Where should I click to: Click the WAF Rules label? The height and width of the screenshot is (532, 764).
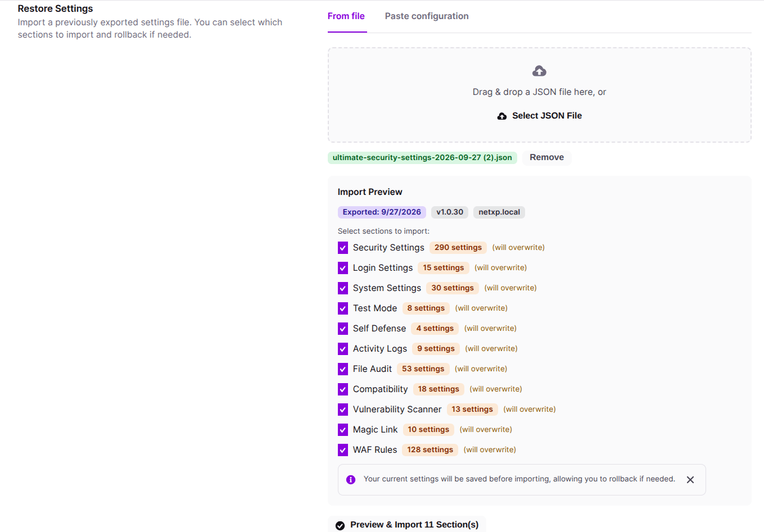pyautogui.click(x=375, y=450)
